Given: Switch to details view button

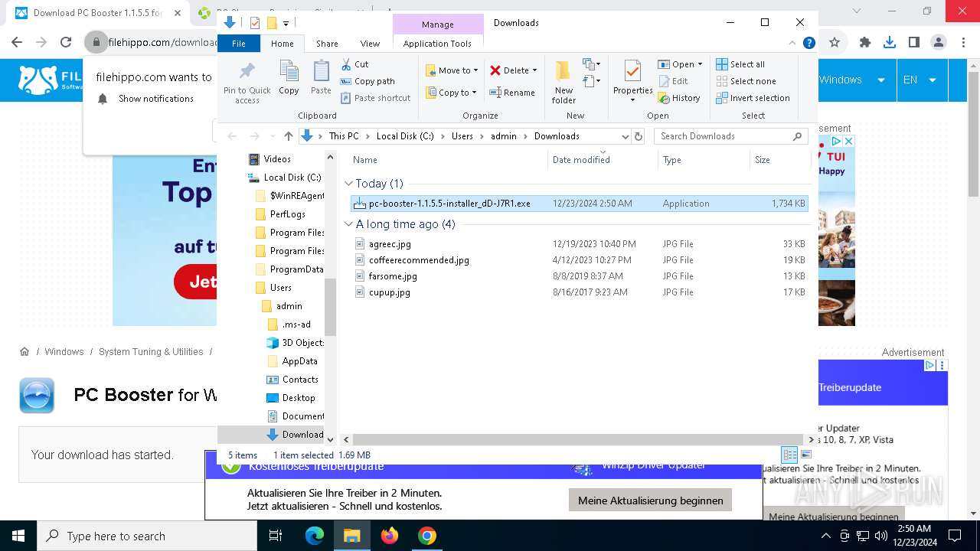Looking at the screenshot, I should 789,455.
